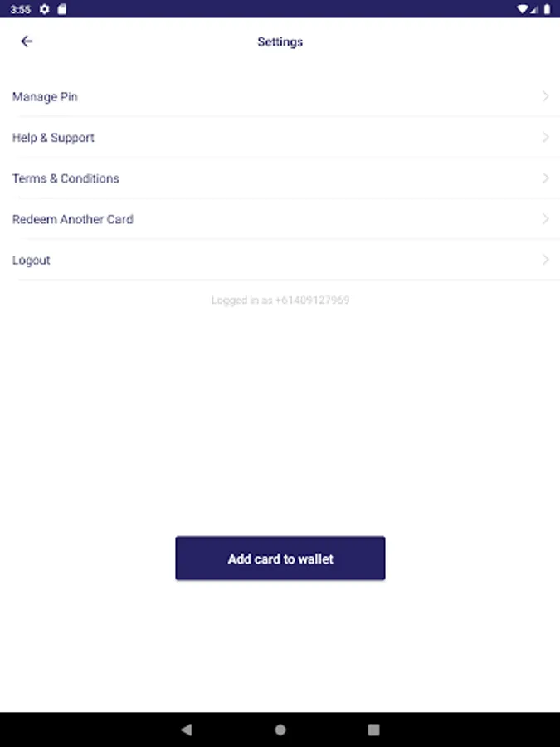Screen dimensions: 560x747
Task: Open Terms & Conditions
Action: tap(66, 178)
